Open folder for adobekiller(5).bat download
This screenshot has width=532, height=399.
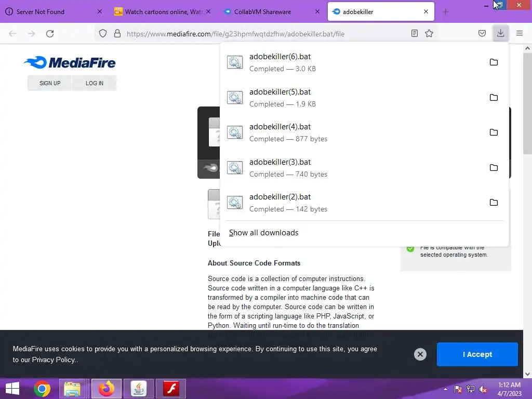(x=494, y=97)
